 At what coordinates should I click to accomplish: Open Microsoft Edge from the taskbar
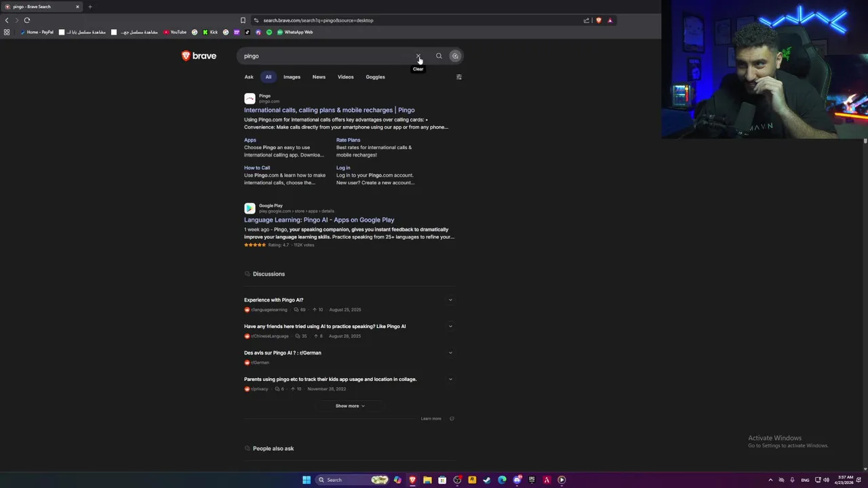(502, 480)
